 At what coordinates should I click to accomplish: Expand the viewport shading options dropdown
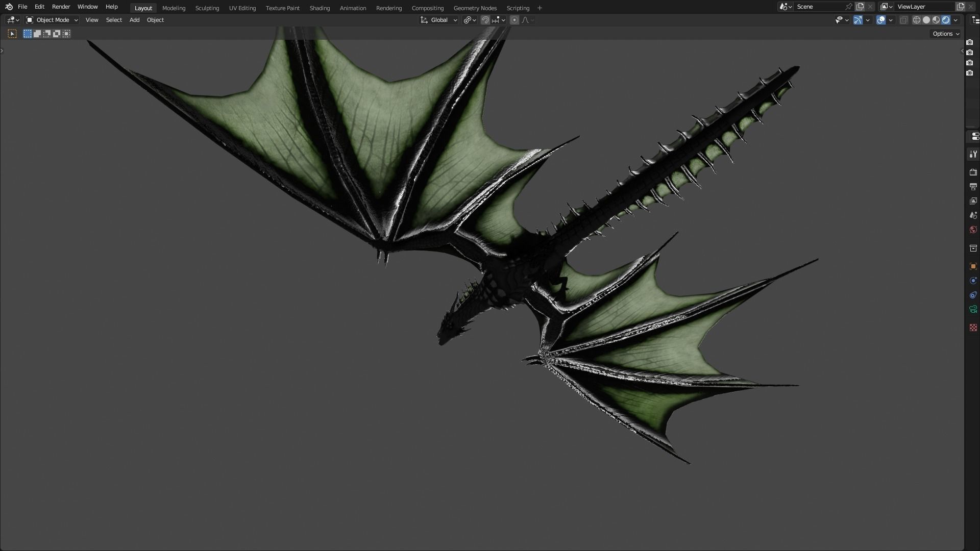click(955, 20)
